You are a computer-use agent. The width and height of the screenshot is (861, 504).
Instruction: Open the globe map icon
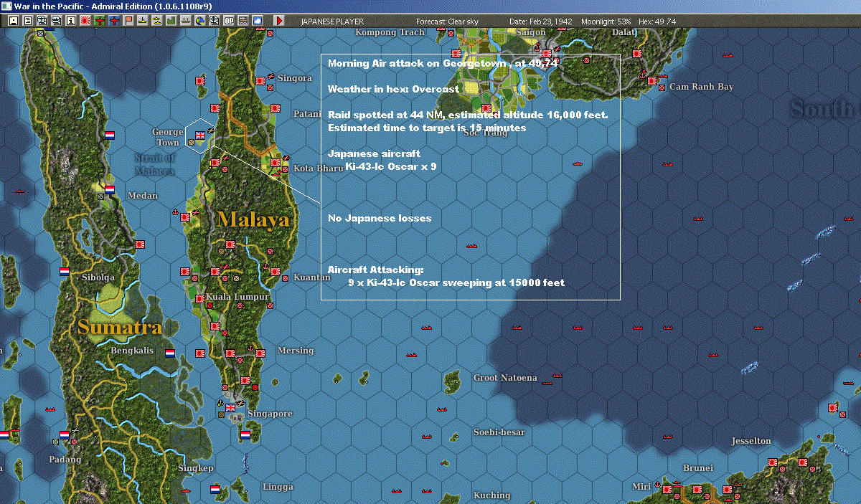(x=199, y=21)
